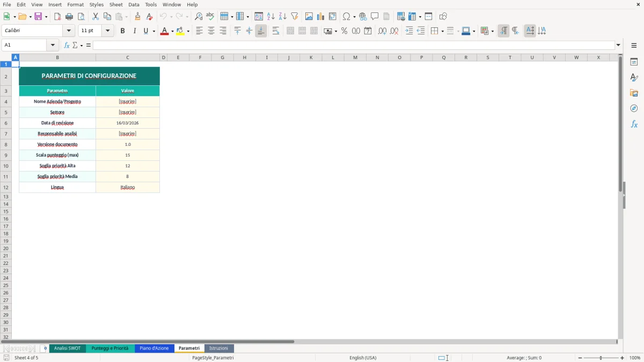This screenshot has height=362, width=644.
Task: Switch to the Analisi SWOT sheet tab
Action: coord(68,348)
